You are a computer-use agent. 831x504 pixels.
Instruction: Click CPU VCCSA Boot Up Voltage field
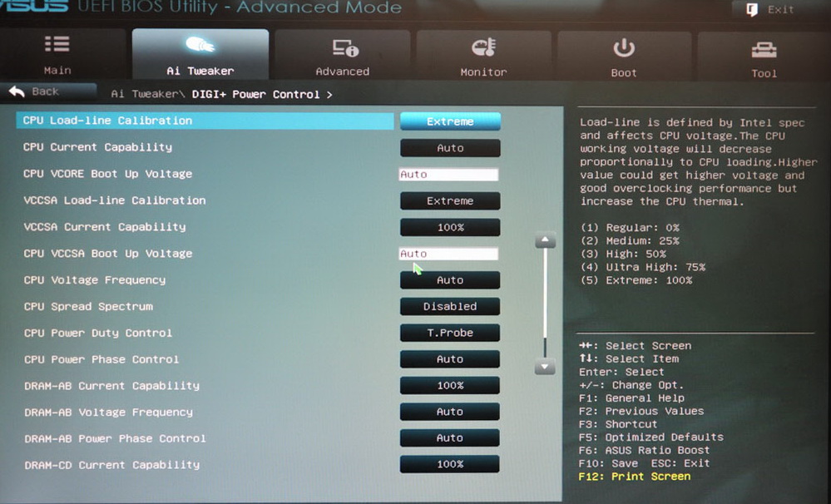point(448,254)
